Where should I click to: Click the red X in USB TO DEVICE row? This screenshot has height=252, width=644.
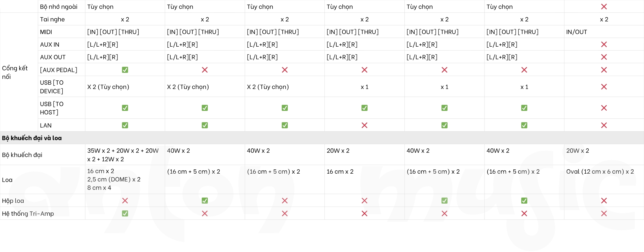[x=604, y=87]
